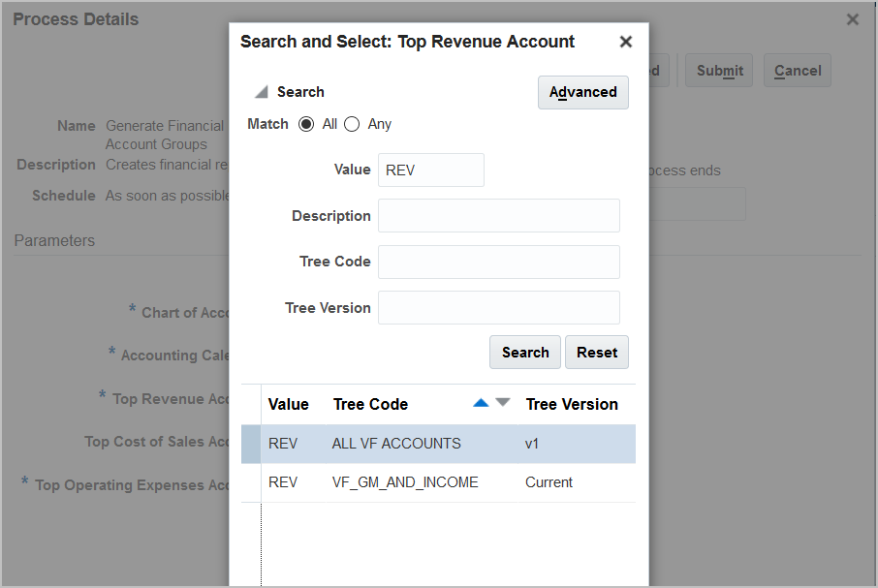Viewport: 878px width, 588px height.
Task: Select the Any match radio button
Action: (352, 124)
